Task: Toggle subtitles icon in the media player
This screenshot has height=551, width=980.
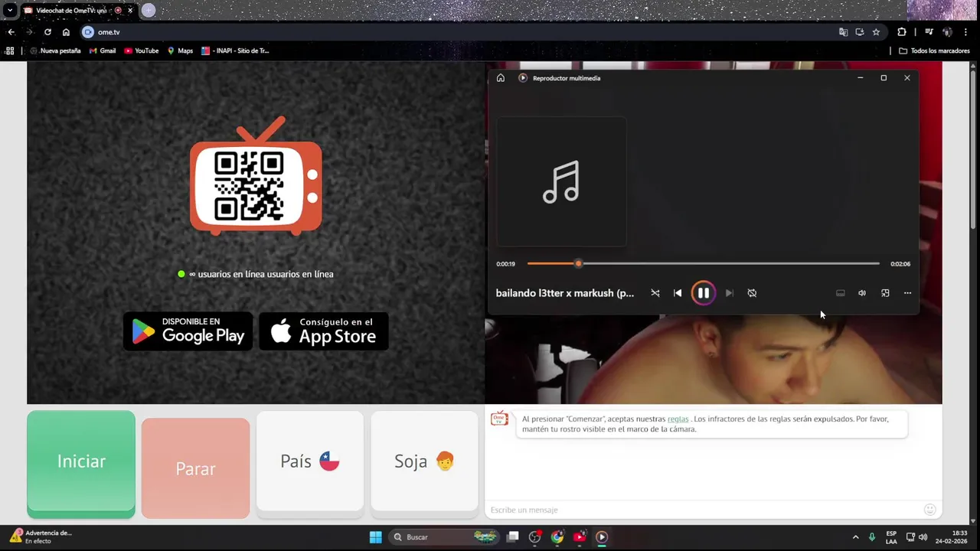Action: point(840,293)
